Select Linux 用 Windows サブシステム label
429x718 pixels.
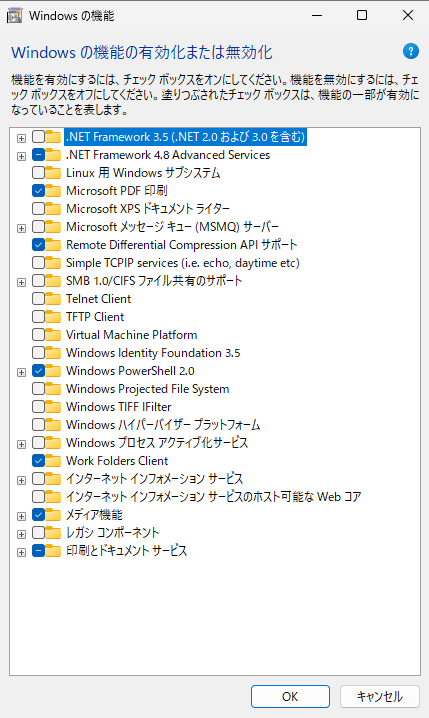(143, 173)
